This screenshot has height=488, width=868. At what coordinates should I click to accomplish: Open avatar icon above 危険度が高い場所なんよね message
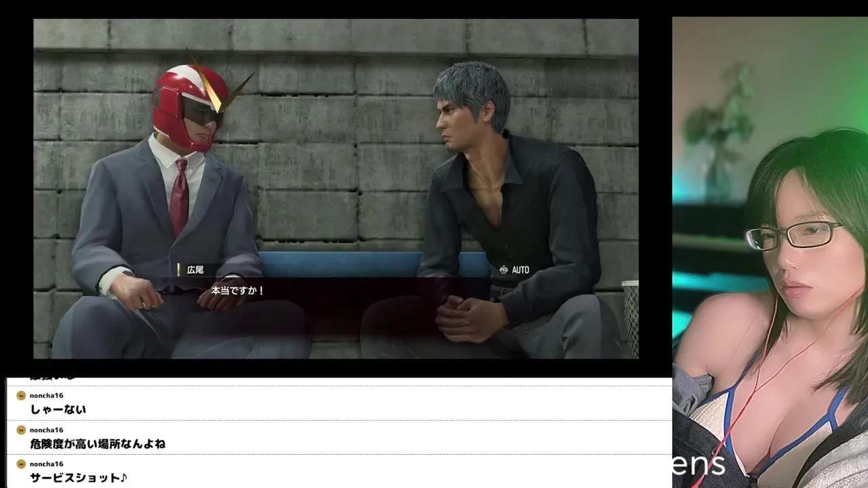click(x=21, y=430)
